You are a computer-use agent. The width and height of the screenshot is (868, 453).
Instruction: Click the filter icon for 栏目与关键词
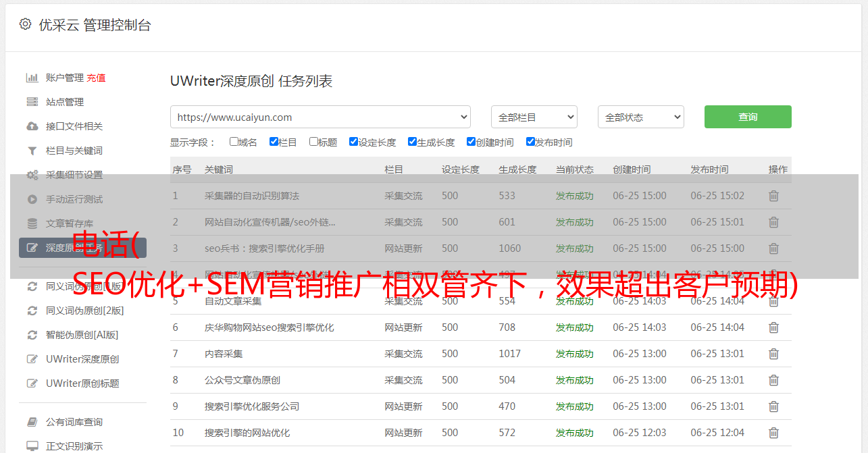[32, 151]
